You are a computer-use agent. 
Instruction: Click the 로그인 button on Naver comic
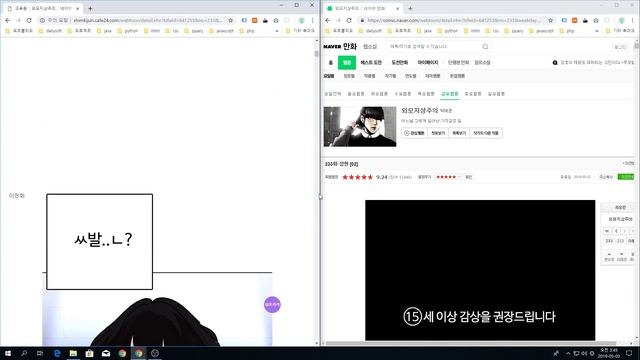[x=620, y=47]
